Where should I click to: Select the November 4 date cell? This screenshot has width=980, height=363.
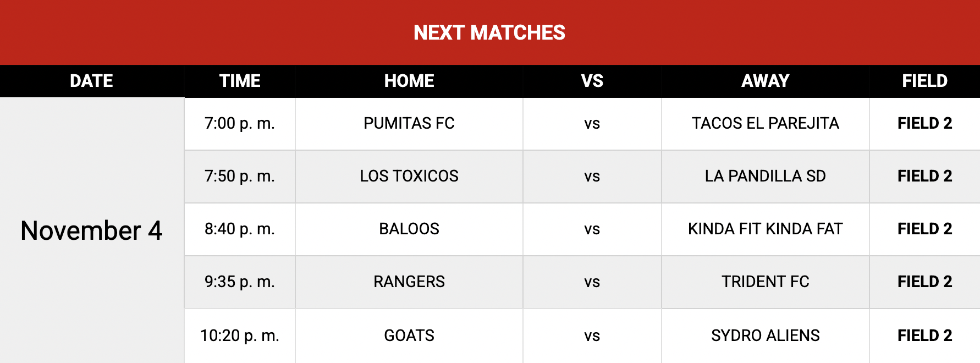91,230
